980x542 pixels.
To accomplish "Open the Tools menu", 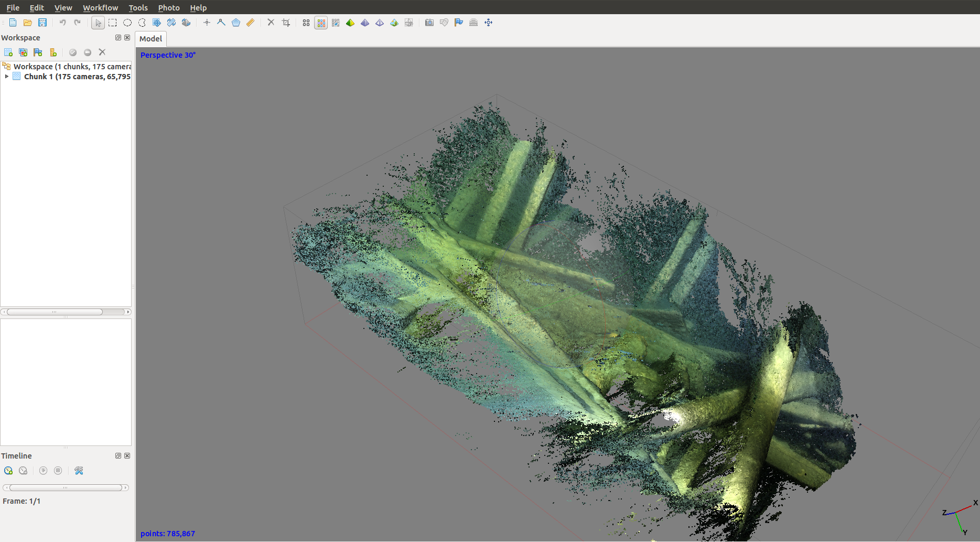I will pyautogui.click(x=138, y=8).
